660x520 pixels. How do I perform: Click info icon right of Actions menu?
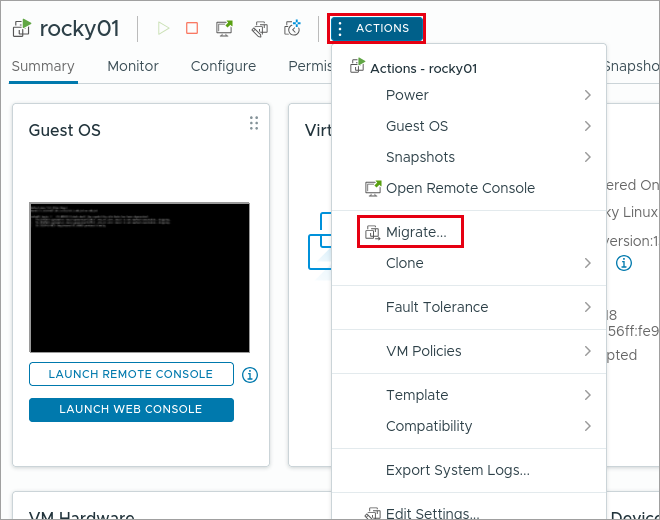tap(623, 263)
